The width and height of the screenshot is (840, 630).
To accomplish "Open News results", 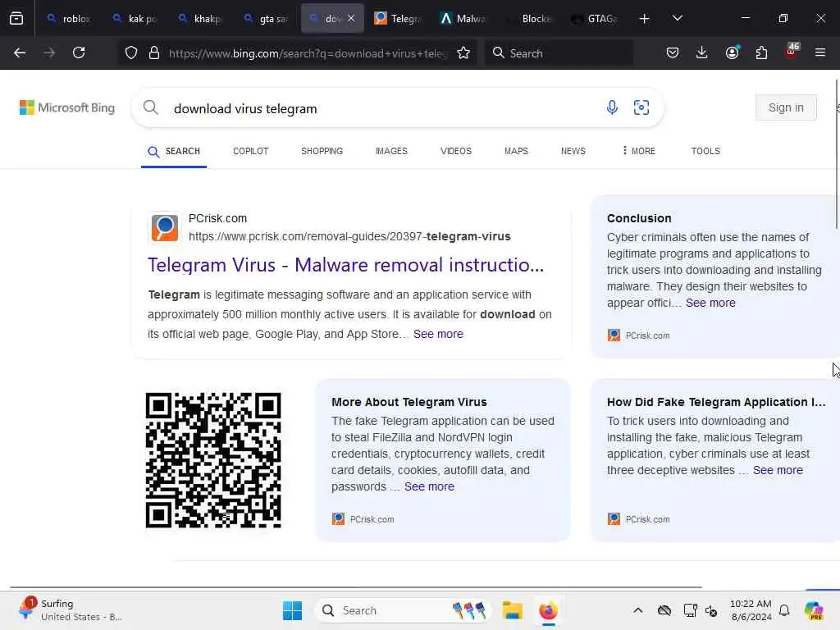I will pos(573,151).
